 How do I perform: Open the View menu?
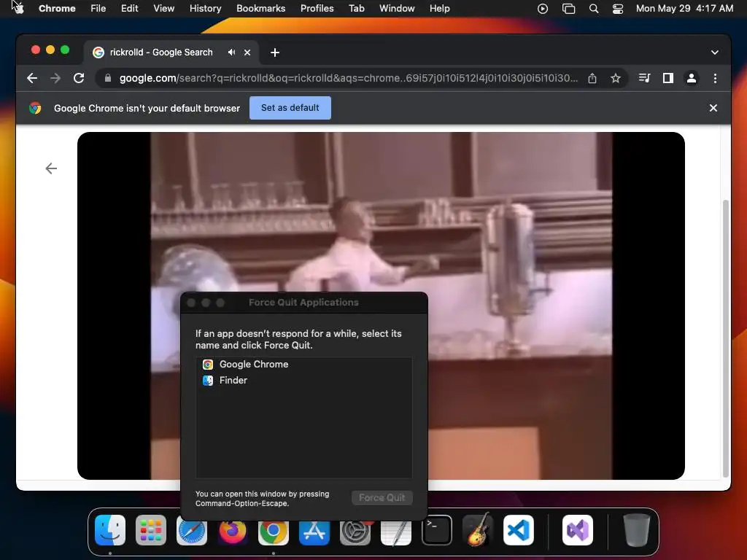pos(164,8)
